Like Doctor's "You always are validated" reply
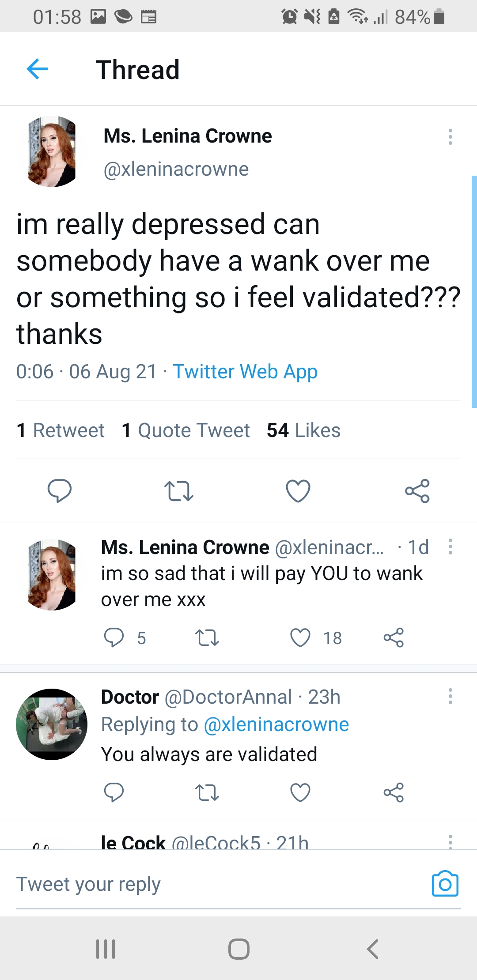This screenshot has width=477, height=980. (x=300, y=792)
